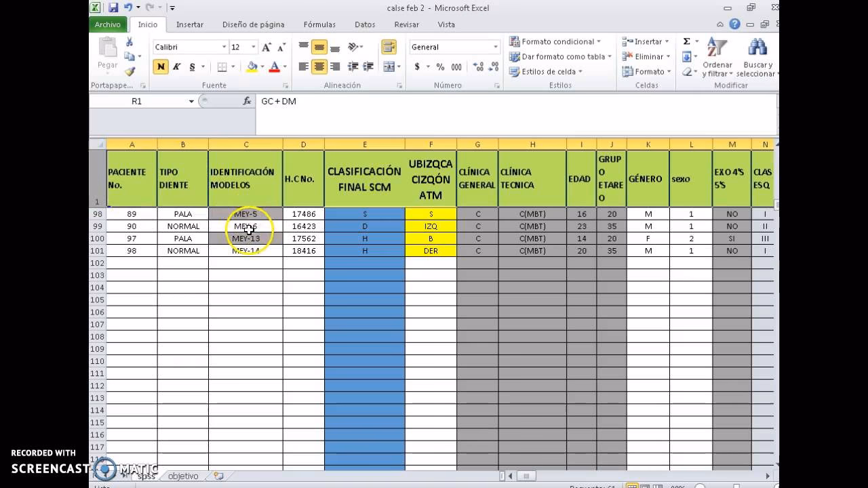Click the cell borders icon
Viewport: 868px width, 488px height.
222,66
